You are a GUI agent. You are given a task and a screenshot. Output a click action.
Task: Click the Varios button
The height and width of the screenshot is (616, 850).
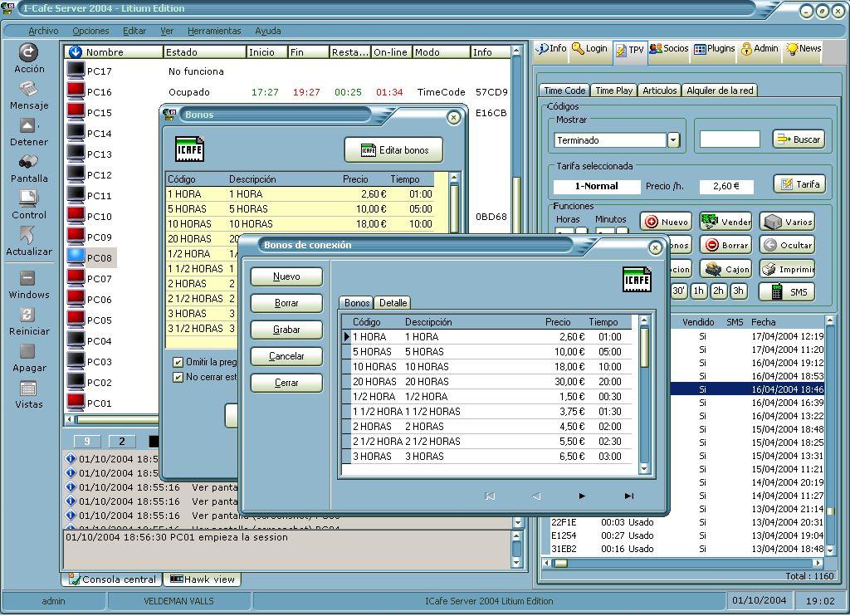click(787, 221)
